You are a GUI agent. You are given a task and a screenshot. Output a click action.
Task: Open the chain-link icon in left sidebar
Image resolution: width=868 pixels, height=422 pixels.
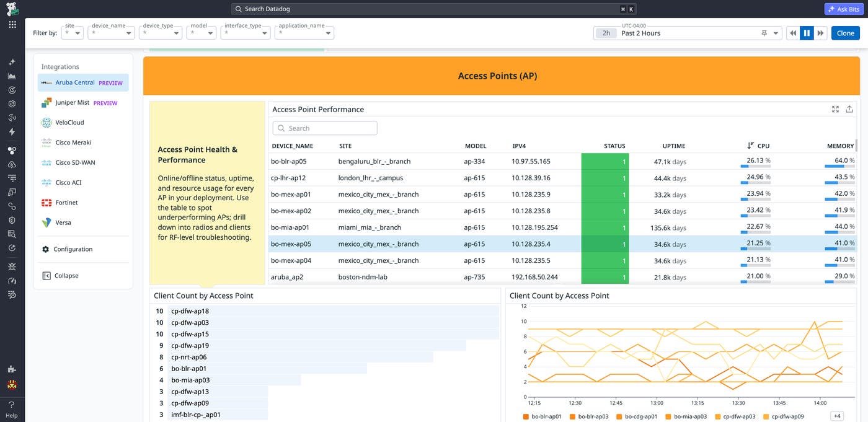(x=12, y=206)
